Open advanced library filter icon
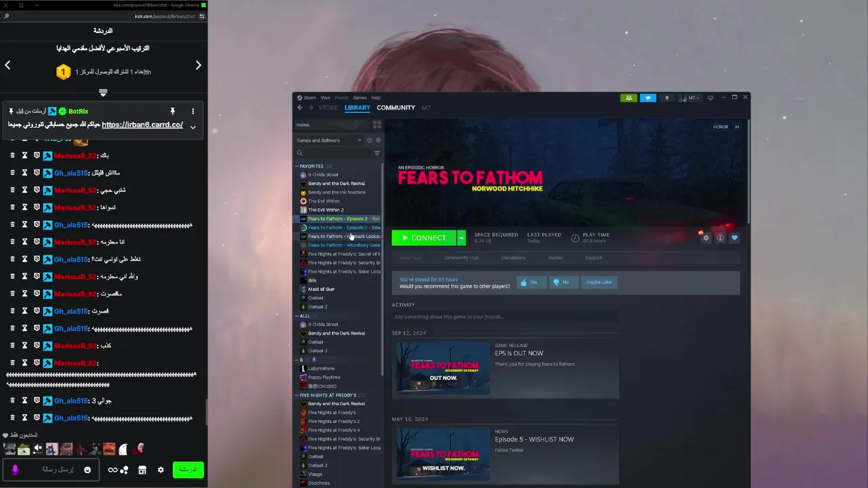The width and height of the screenshot is (868, 488). pos(377,153)
